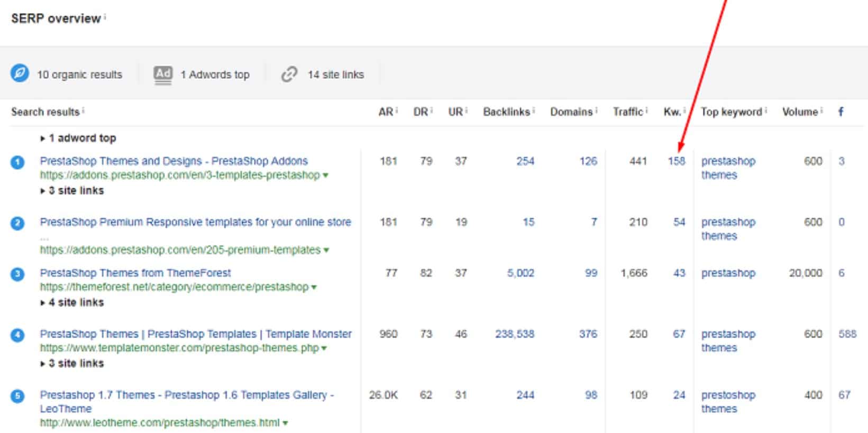The width and height of the screenshot is (868, 433).
Task: Open PrestaShop Premium Responsive templates link
Action: coord(195,222)
